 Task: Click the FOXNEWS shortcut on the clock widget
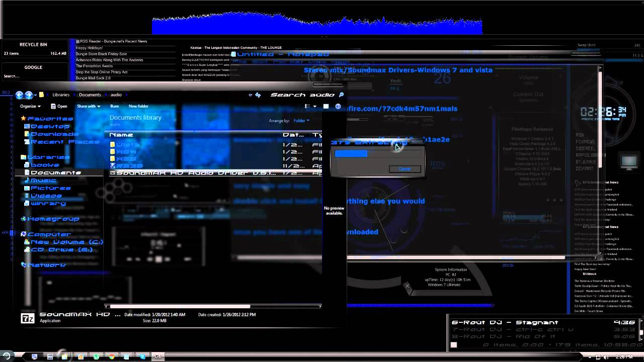tap(584, 142)
